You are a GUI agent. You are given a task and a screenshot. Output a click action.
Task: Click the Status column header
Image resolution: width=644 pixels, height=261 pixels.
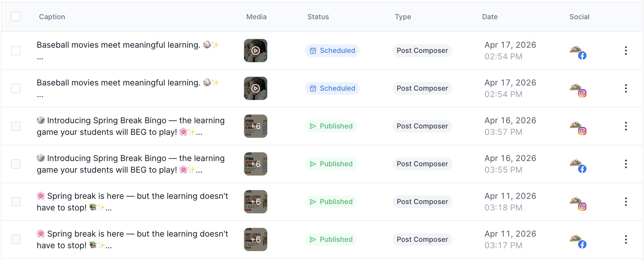pyautogui.click(x=318, y=17)
